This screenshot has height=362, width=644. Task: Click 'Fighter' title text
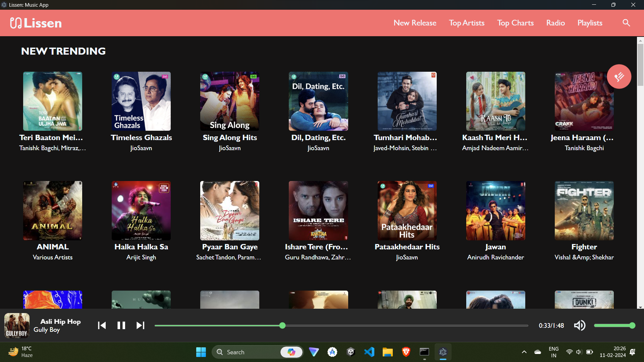click(x=584, y=247)
